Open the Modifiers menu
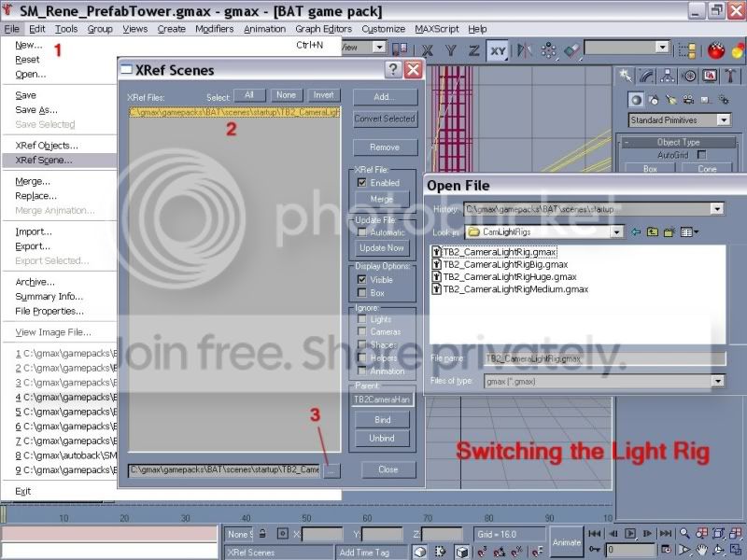This screenshot has width=747, height=560. pos(215,29)
